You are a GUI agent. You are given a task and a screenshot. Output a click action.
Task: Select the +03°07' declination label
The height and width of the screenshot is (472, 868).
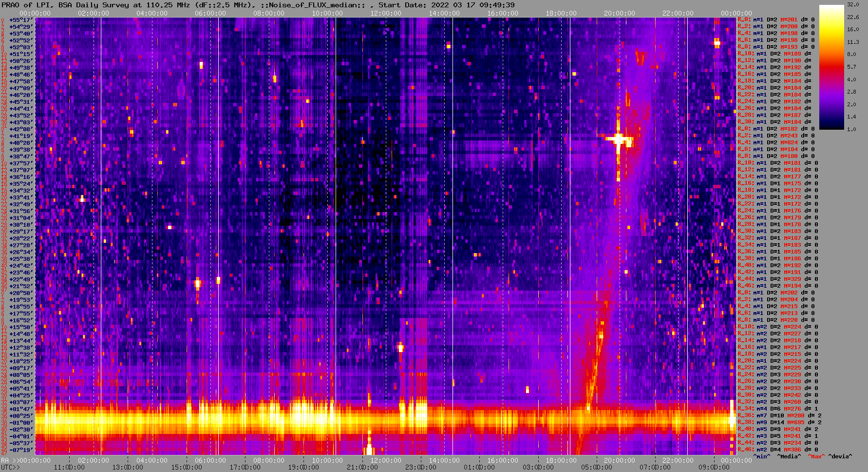pyautogui.click(x=20, y=402)
